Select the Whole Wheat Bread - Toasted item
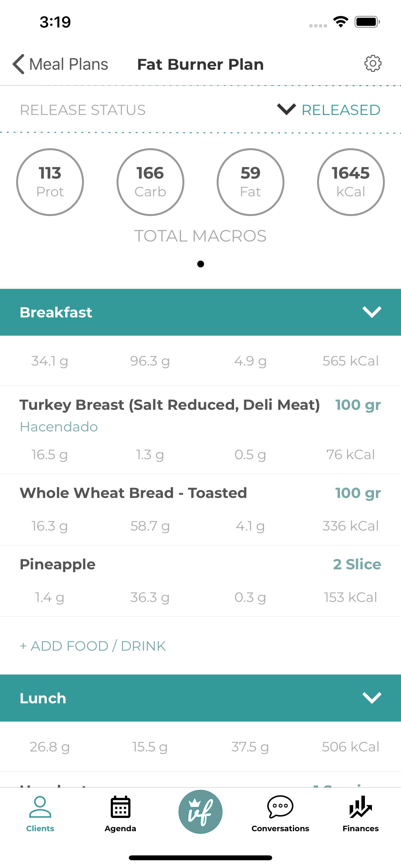The height and width of the screenshot is (868, 401). pyautogui.click(x=133, y=493)
